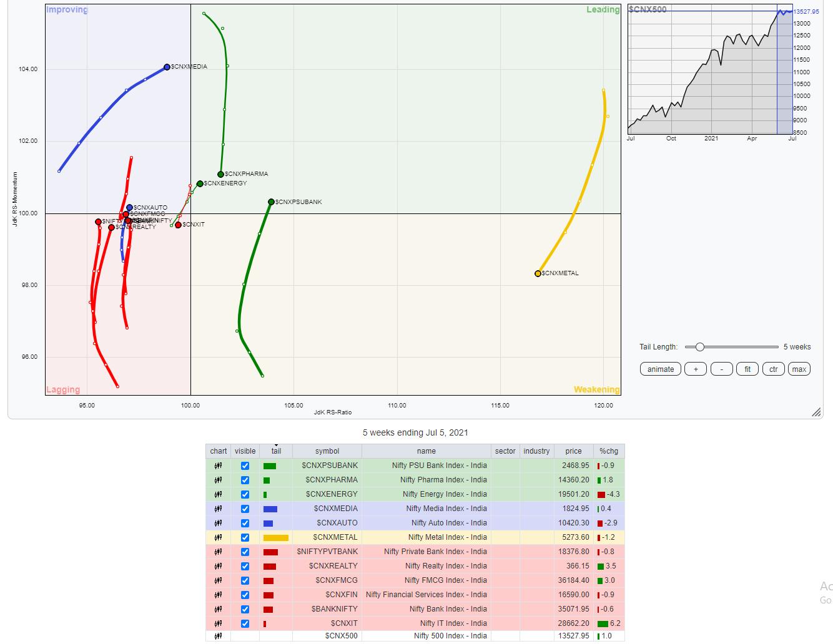
Task: Toggle visible checkbox for $CNXFMCG
Action: pyautogui.click(x=245, y=580)
